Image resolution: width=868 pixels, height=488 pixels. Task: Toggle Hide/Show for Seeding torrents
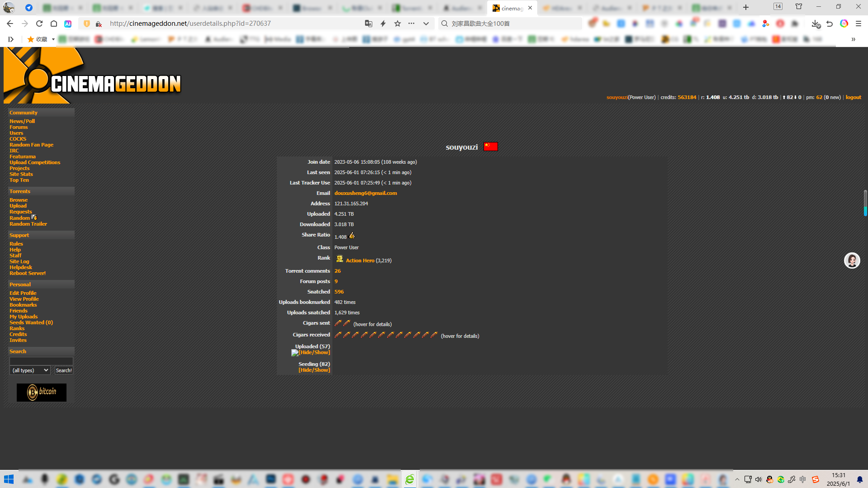pos(314,370)
